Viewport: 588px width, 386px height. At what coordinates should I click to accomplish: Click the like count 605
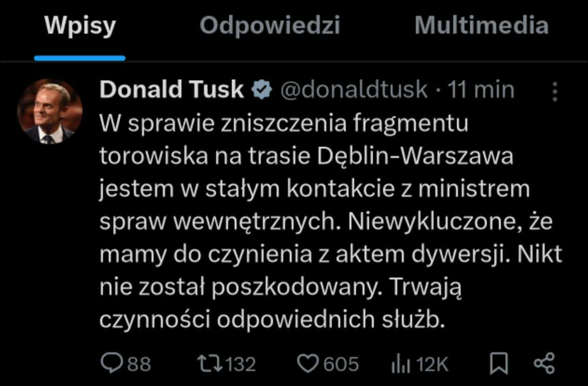point(341,364)
